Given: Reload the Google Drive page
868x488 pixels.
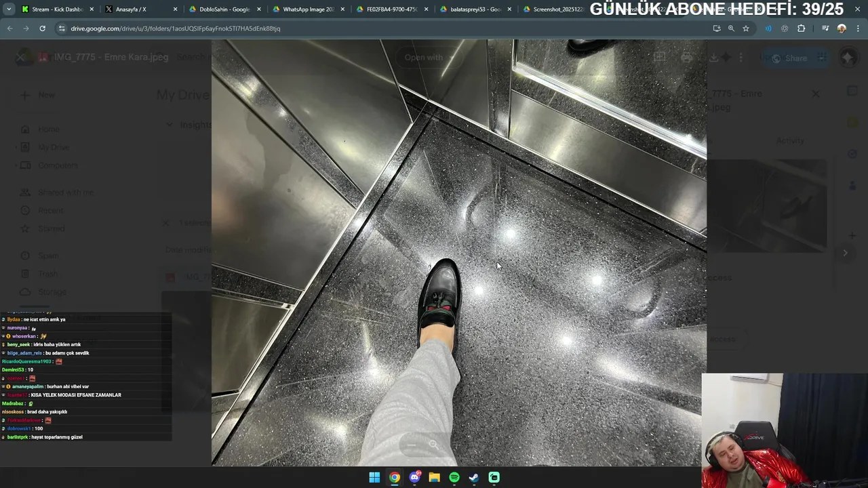Looking at the screenshot, I should 42,28.
